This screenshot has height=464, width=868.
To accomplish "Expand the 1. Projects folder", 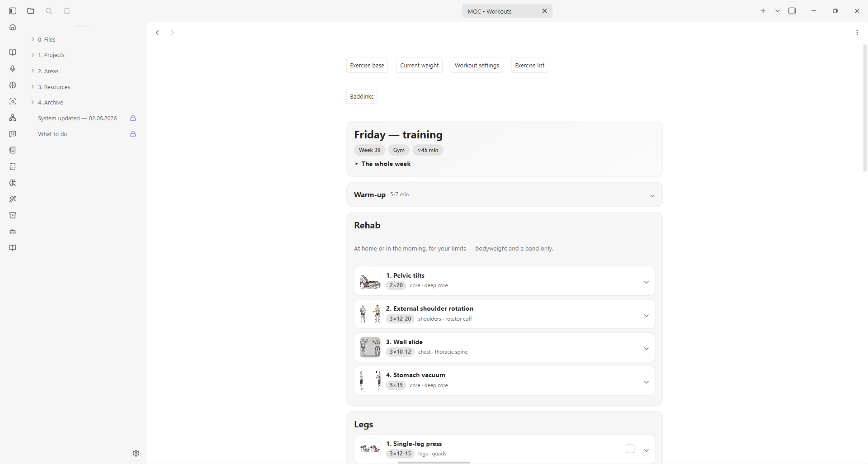I will coord(33,55).
